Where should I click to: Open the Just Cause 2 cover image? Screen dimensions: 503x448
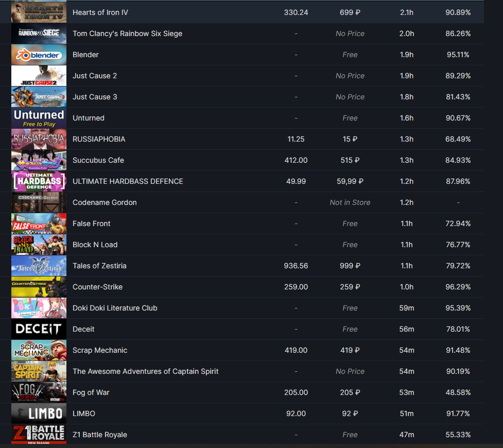pos(39,76)
